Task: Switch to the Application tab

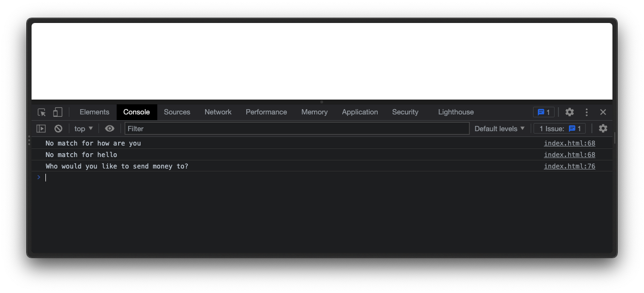Action: tap(360, 112)
